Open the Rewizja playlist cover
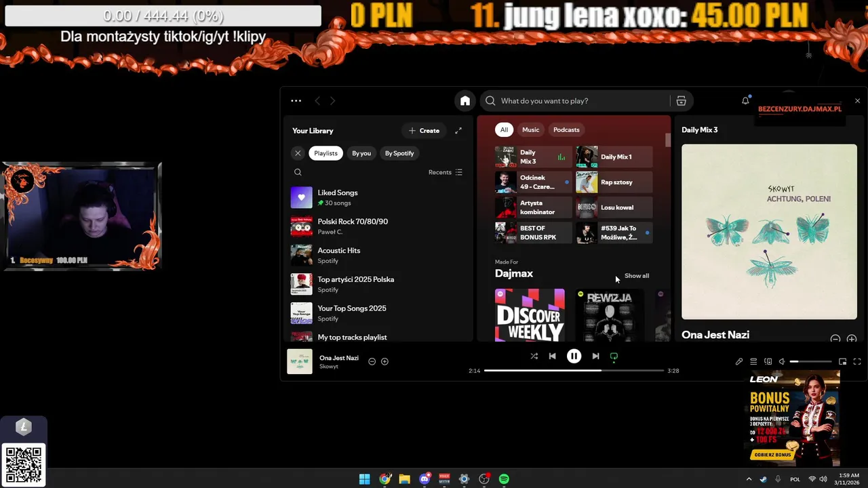 pyautogui.click(x=610, y=315)
